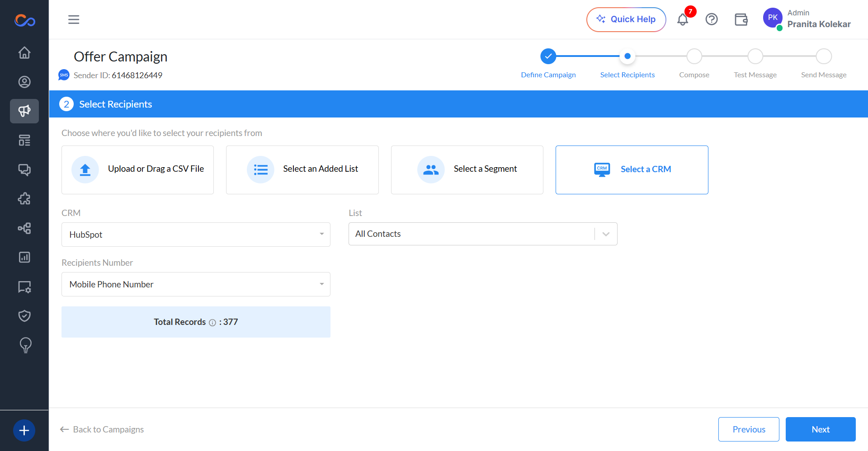Viewport: 868px width, 451px height.
Task: Open the campaigns megaphone icon in sidebar
Action: pyautogui.click(x=24, y=111)
